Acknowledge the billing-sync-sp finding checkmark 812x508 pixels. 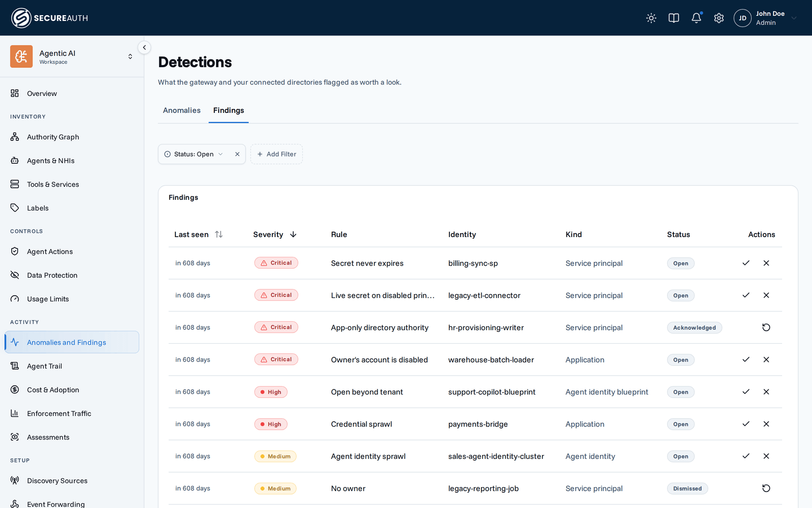click(746, 263)
